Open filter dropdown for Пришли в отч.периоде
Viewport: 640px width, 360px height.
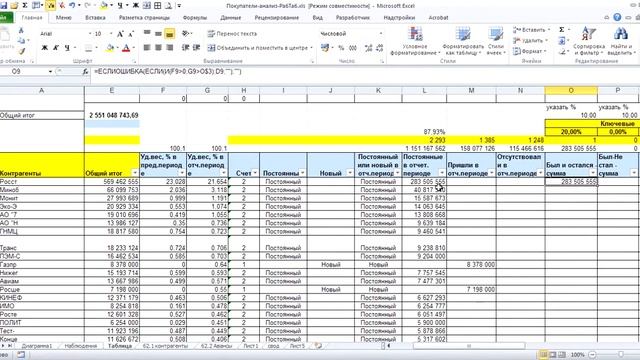tap(492, 173)
